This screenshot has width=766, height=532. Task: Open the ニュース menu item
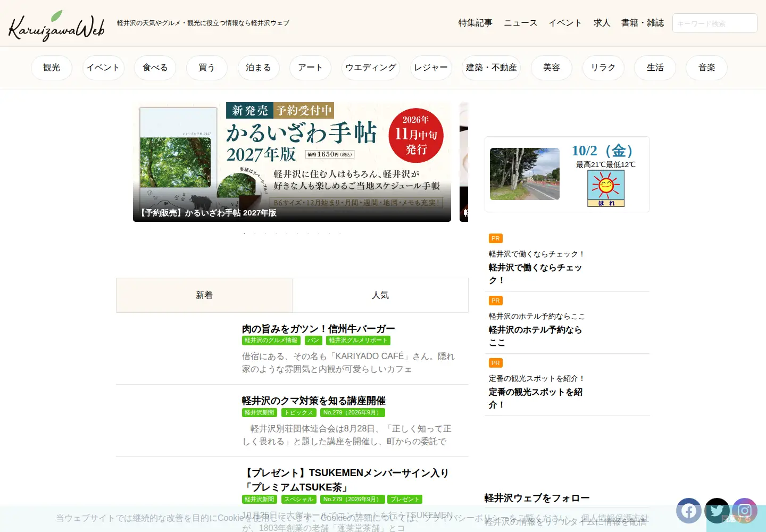521,23
